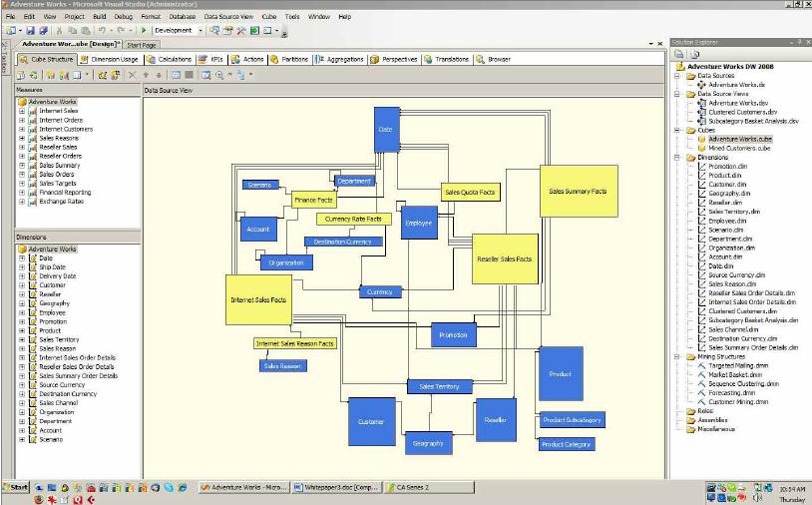Switch to the KPIs tab
Viewport: 812px width, 505px height.
211,60
